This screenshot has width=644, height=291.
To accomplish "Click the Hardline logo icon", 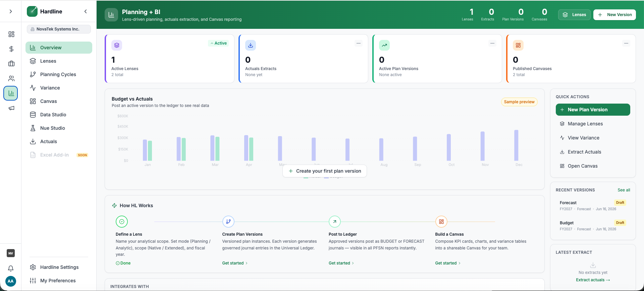I will click(32, 11).
